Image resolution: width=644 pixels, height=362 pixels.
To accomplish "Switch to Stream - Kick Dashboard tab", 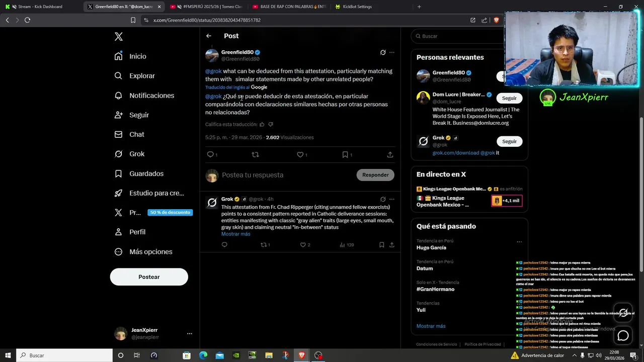I will tap(40, 7).
